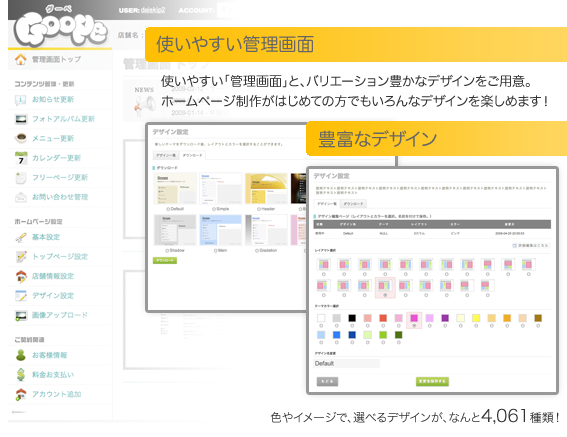Click the カレンダー更新 calendar icon

pos(21,158)
